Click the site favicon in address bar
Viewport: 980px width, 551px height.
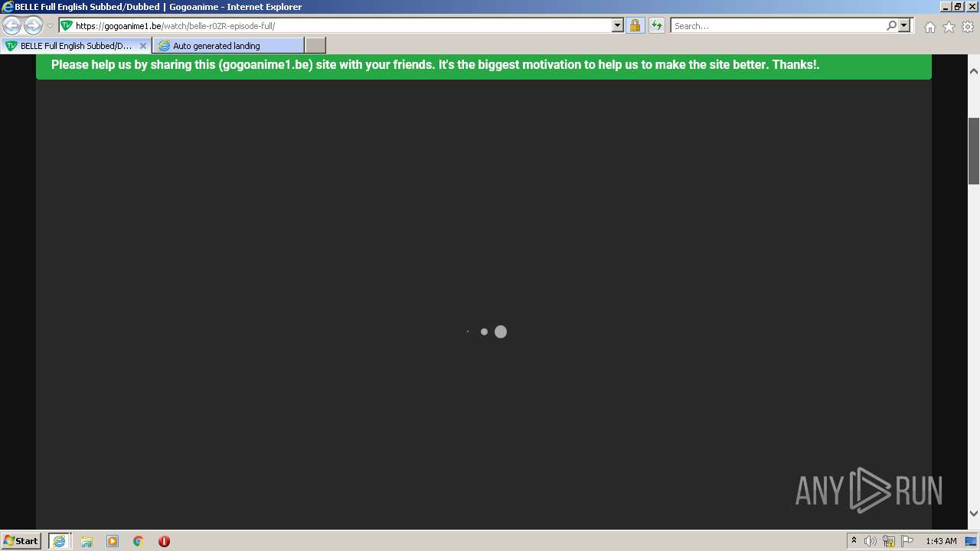[x=67, y=26]
